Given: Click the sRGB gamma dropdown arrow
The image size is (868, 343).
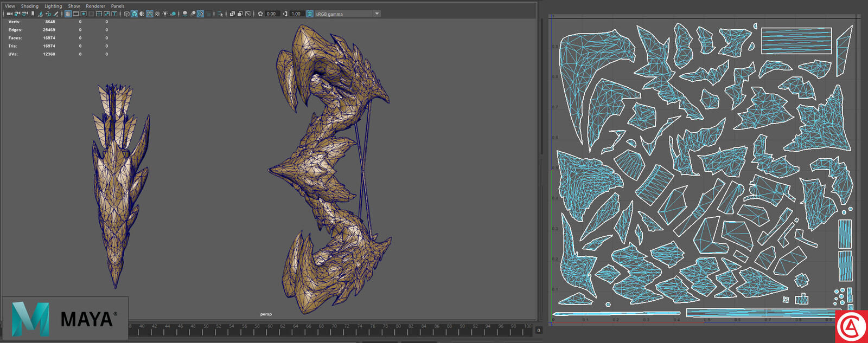Looking at the screenshot, I should [x=377, y=14].
